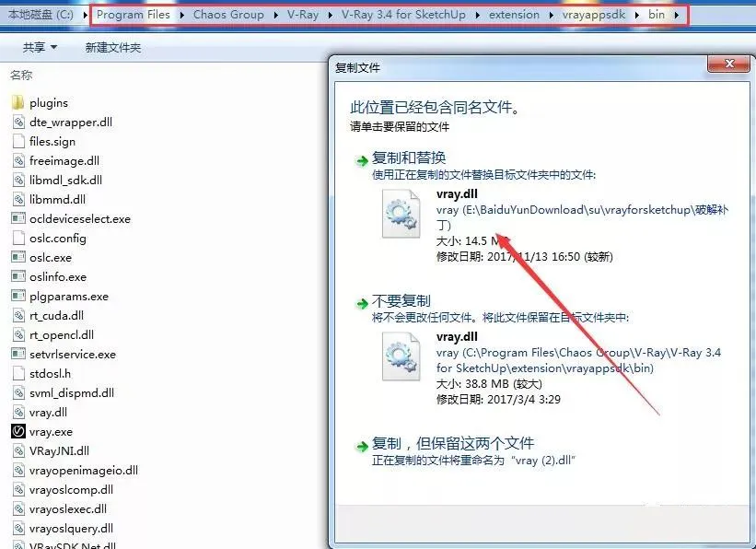Select the vray.exe application icon
Viewport: 756px width, 549px height.
coord(18,431)
